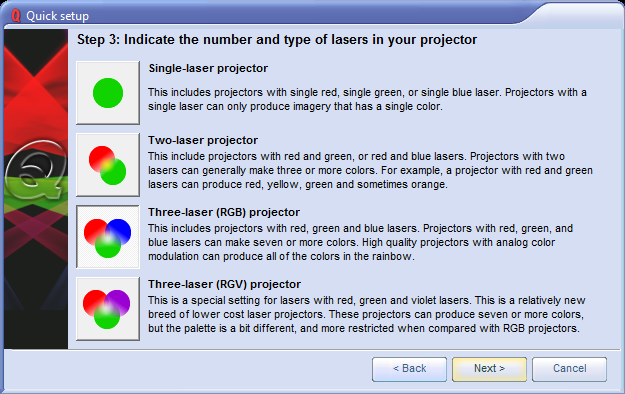The height and width of the screenshot is (394, 625).
Task: Click the single-laser description paragraph
Action: click(x=367, y=99)
